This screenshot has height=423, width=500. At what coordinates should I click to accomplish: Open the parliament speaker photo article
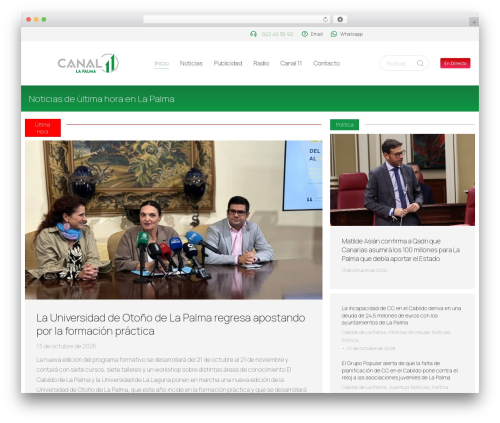(402, 180)
